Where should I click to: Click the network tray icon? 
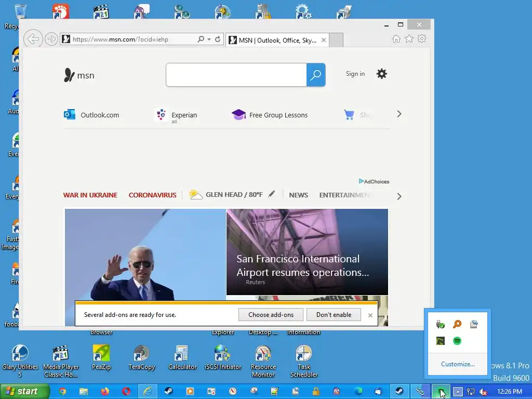(x=471, y=392)
